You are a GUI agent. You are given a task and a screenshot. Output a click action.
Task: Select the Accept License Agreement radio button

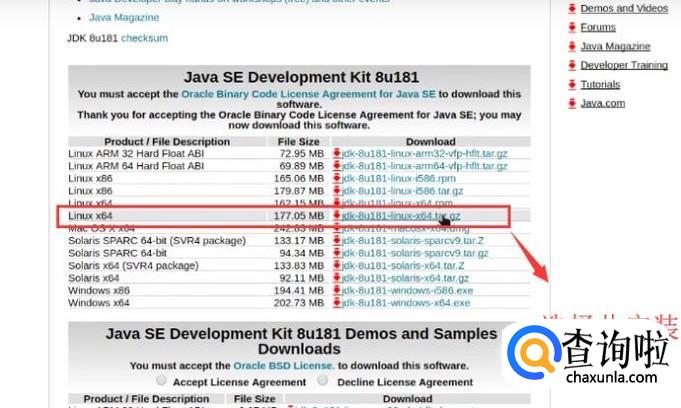point(161,381)
